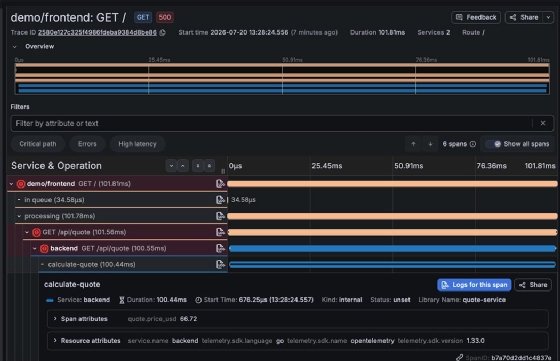Open the trace ID link
Viewport: 560px width, 361px height.
click(x=97, y=32)
